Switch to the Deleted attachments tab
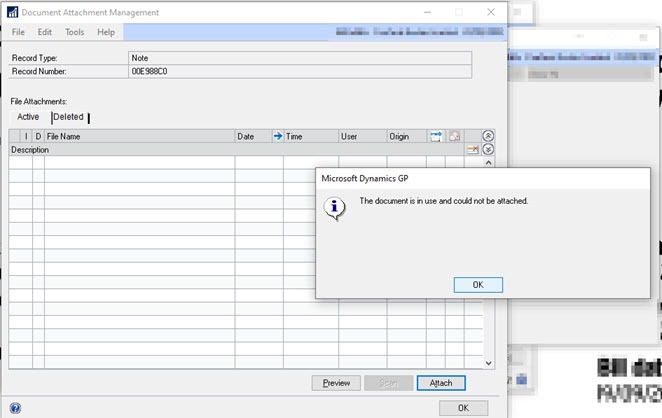The width and height of the screenshot is (662, 418). pos(69,117)
